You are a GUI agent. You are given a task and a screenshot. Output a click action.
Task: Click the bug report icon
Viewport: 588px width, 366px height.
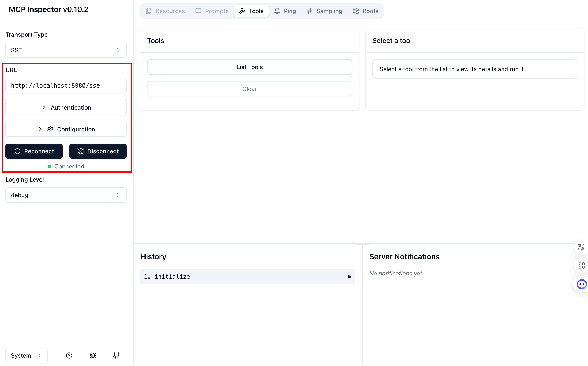coord(93,355)
